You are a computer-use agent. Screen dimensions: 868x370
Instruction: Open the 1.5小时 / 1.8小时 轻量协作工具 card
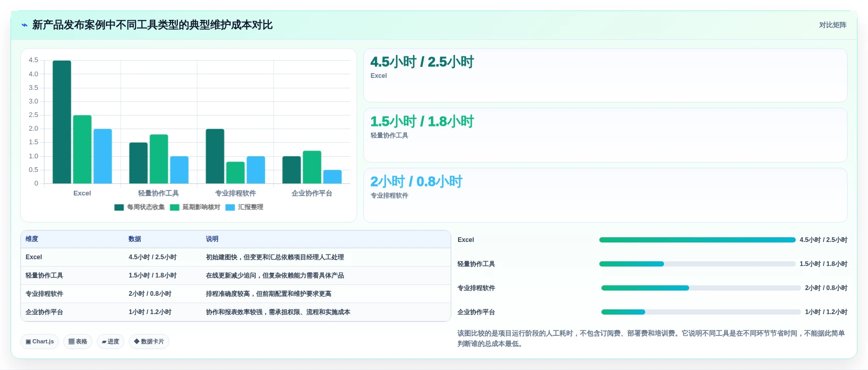click(606, 135)
